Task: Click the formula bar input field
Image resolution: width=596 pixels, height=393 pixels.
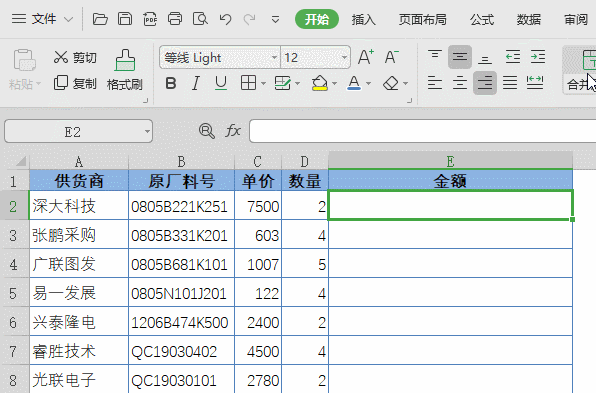Action: pyautogui.click(x=423, y=131)
